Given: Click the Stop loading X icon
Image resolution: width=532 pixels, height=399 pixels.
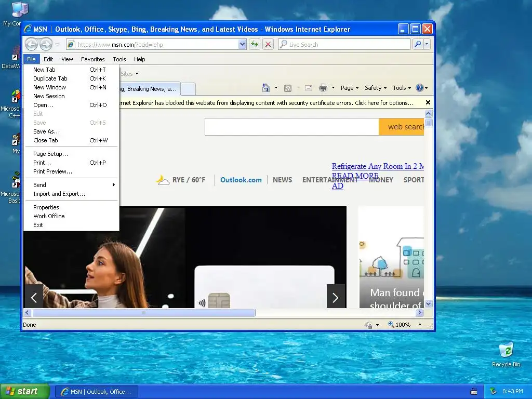Looking at the screenshot, I should click(x=268, y=45).
